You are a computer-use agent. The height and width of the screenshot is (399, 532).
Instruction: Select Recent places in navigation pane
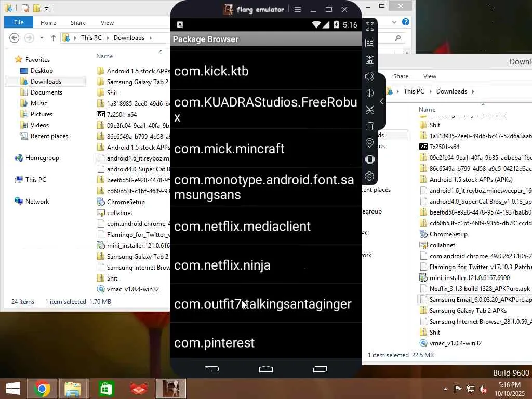[49, 136]
